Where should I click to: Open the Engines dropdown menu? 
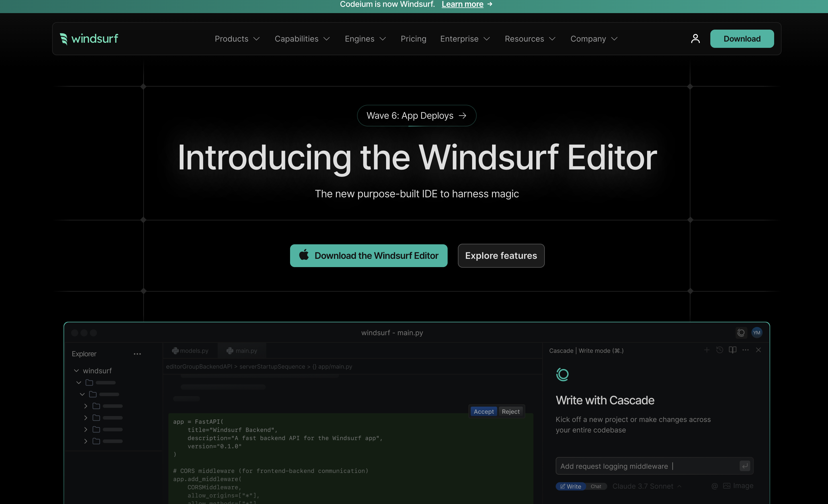click(x=365, y=39)
